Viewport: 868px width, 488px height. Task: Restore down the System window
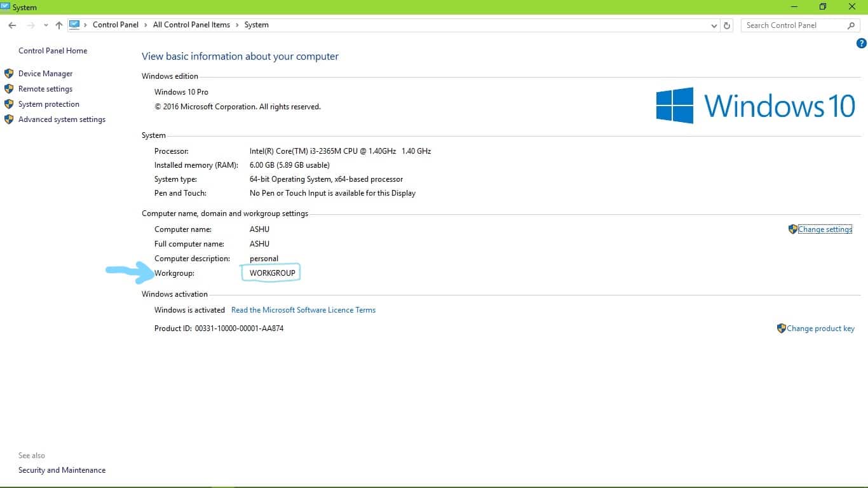click(x=823, y=7)
